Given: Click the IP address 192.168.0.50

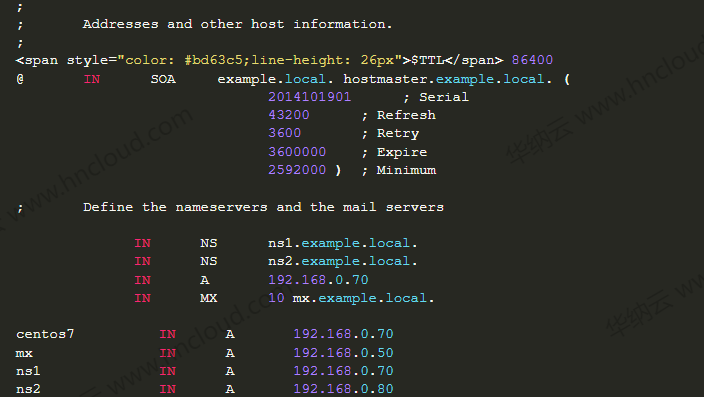Looking at the screenshot, I should coord(343,353).
